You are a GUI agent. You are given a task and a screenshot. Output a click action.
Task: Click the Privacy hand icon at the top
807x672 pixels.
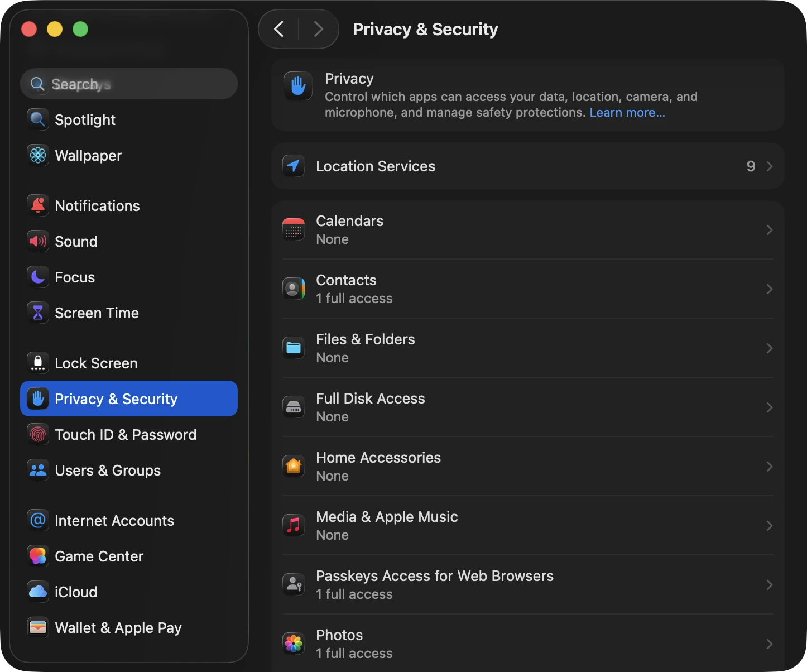tap(297, 86)
